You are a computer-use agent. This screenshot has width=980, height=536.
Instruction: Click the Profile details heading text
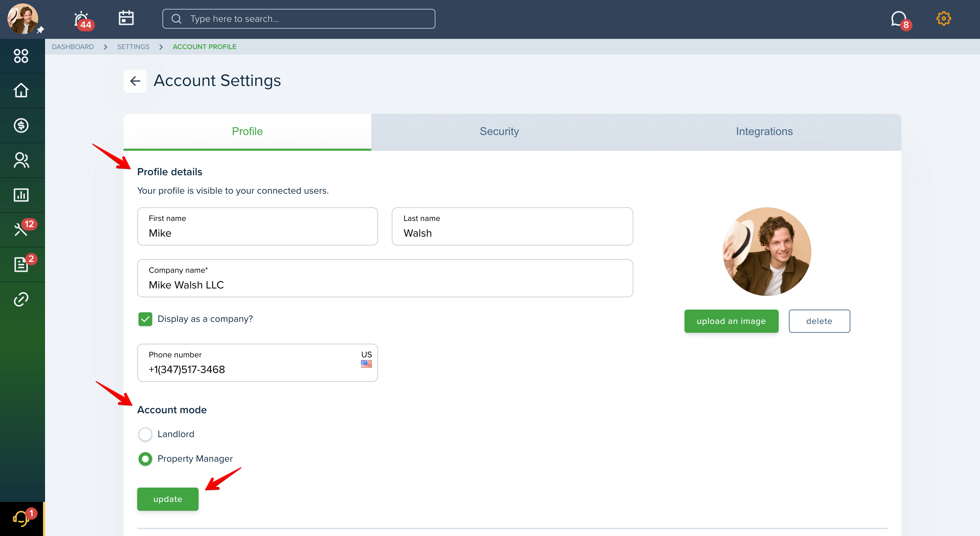point(170,172)
